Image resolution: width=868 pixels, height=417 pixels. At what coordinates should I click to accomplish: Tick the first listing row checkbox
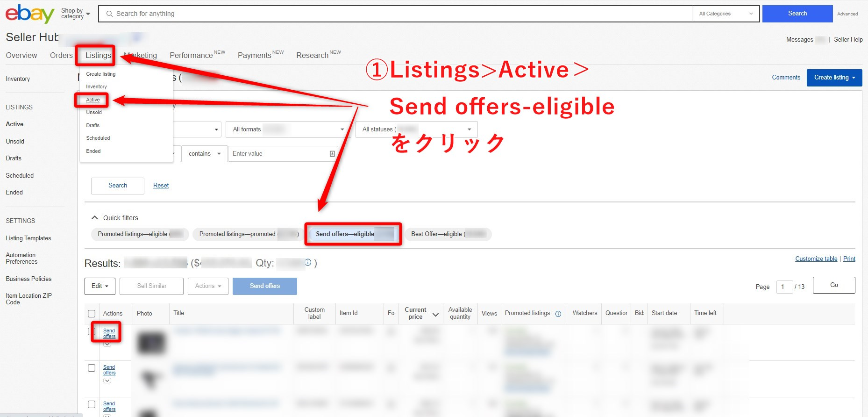pyautogui.click(x=91, y=331)
